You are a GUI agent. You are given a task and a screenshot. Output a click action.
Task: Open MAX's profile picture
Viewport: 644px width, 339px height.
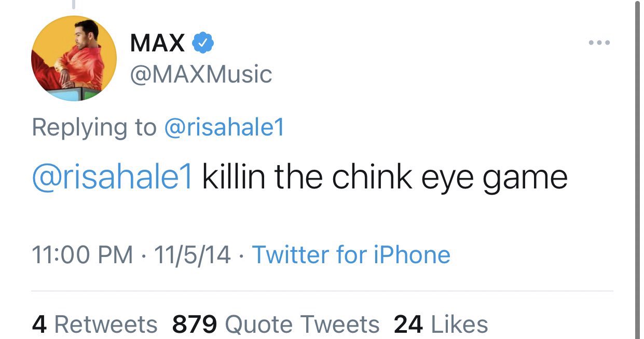point(74,58)
